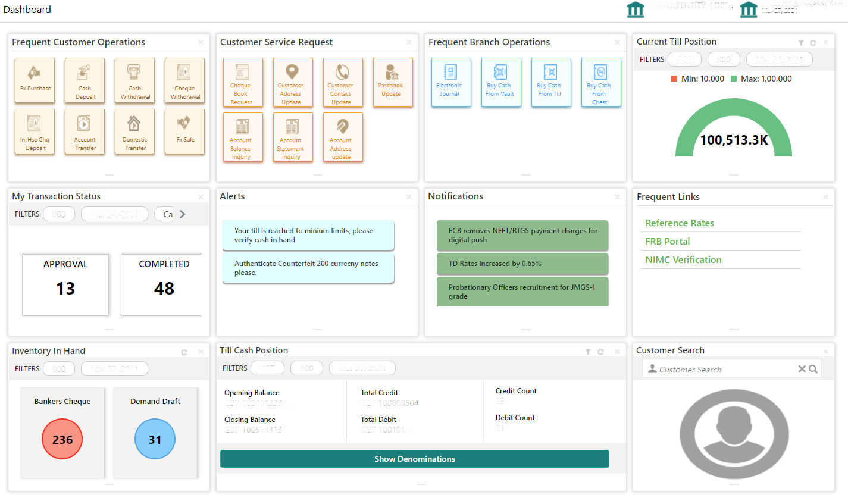
Task: Close the Frequent Branch Operations widget
Action: tap(617, 42)
